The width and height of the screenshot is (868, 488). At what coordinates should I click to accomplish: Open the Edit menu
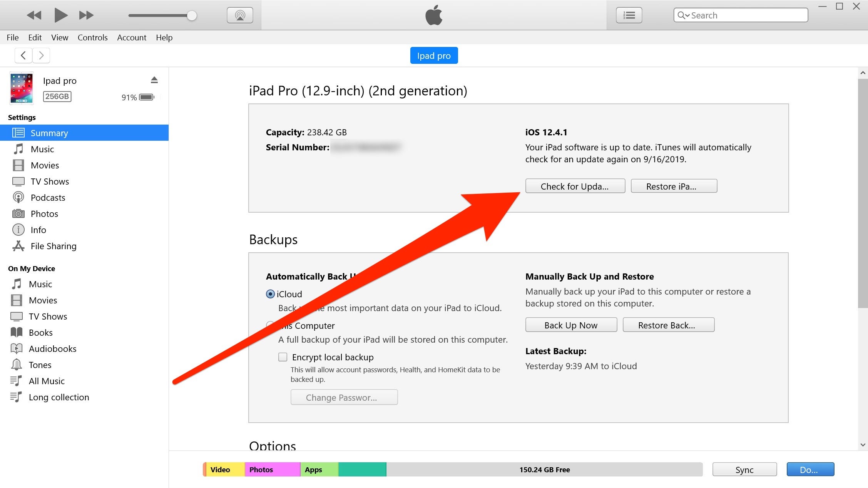(35, 37)
